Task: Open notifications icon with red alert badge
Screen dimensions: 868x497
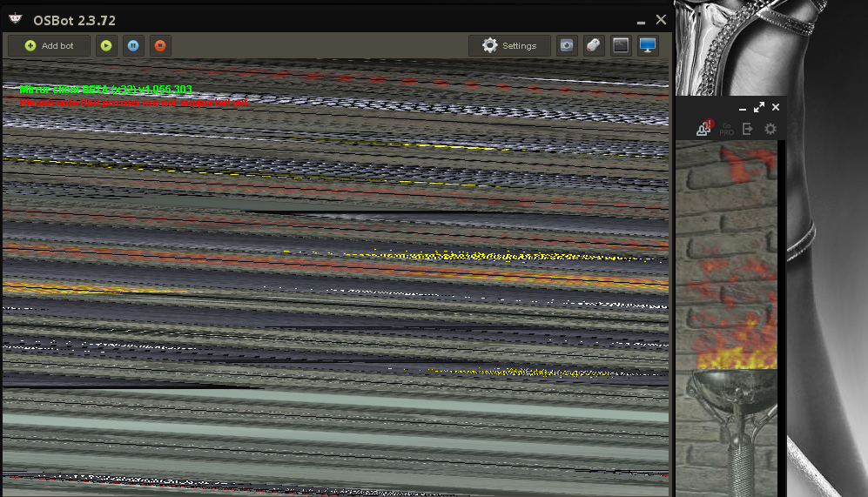Action: point(704,128)
